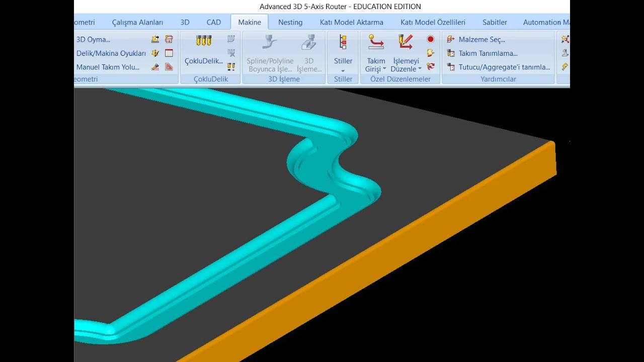Click the icon right of 3D Oyma
The width and height of the screenshot is (644, 362).
click(155, 39)
